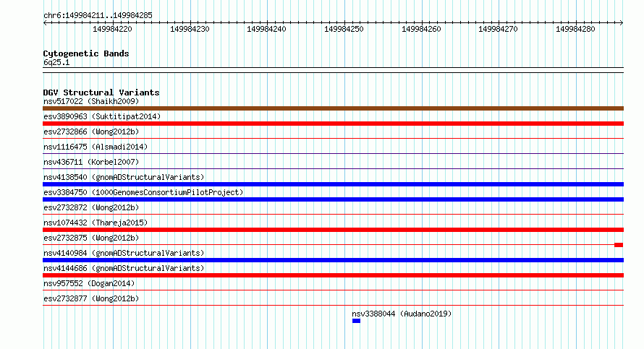
Task: Click ruler position 149984280
Action: [x=575, y=29]
